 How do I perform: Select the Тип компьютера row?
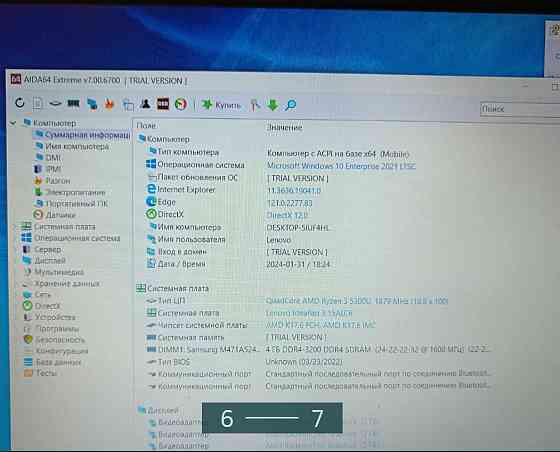point(279,153)
